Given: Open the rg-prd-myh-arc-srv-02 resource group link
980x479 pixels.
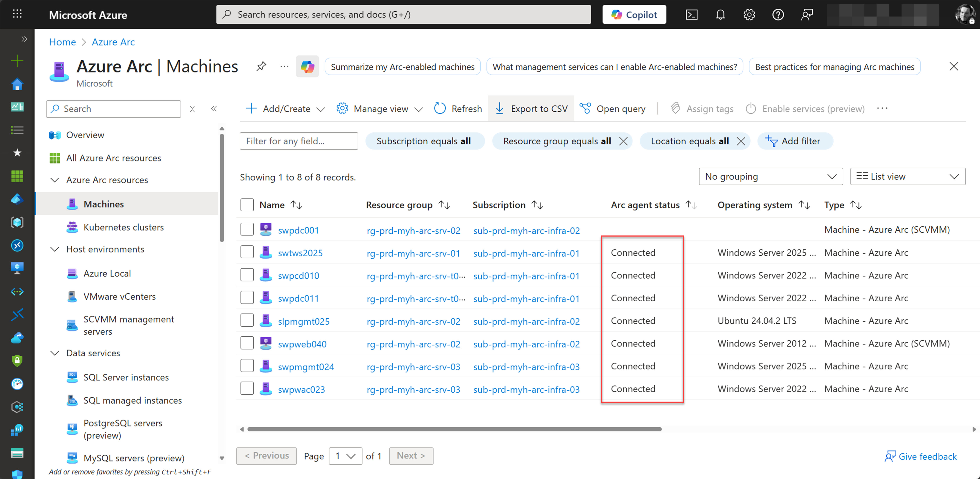Looking at the screenshot, I should [x=413, y=230].
